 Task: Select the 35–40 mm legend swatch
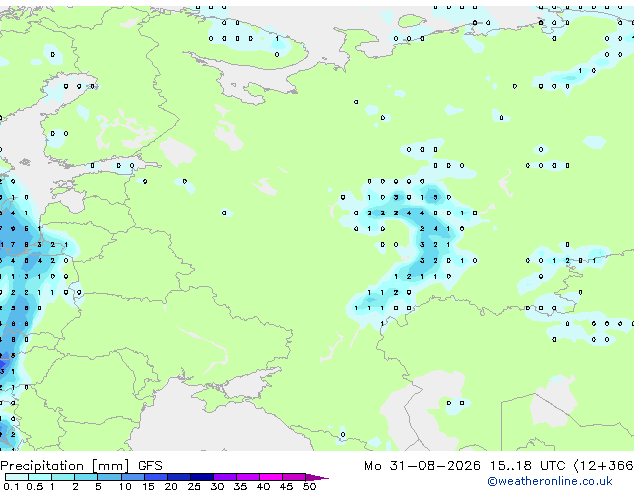(x=248, y=477)
